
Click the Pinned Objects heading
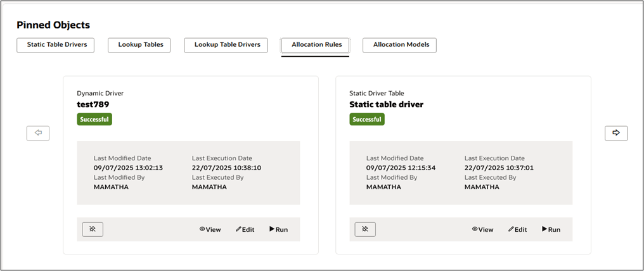[53, 25]
